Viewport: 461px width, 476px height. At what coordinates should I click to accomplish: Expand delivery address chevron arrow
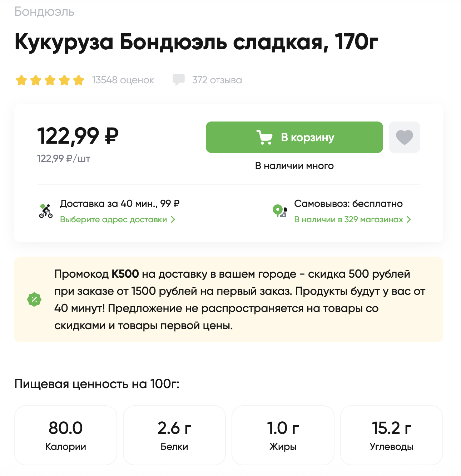[x=173, y=219]
